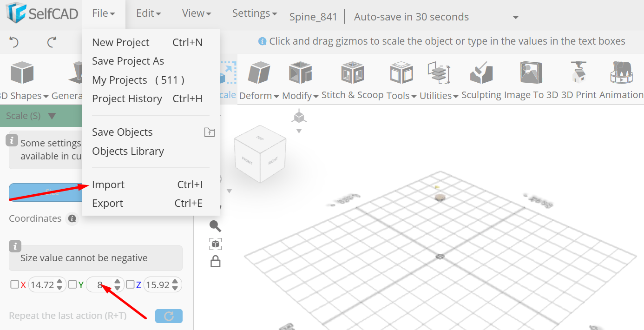Expand the Scale (S) panel dropdown
644x330 pixels.
[52, 116]
